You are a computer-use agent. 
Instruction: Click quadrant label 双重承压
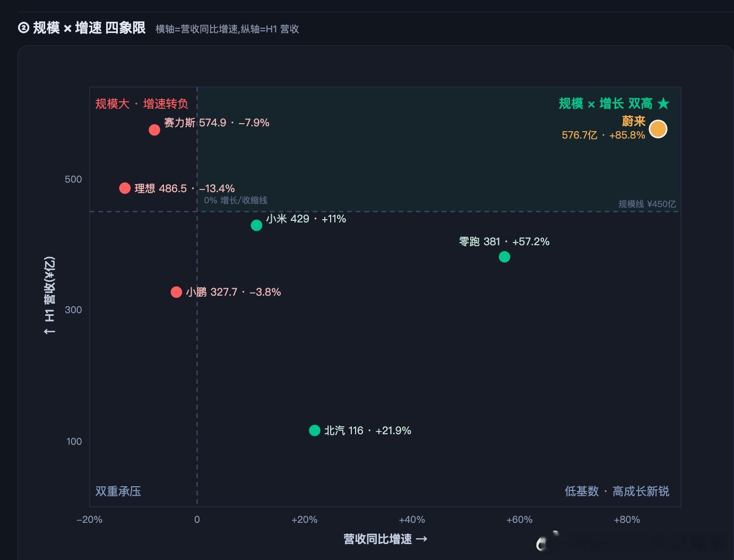[x=118, y=491]
